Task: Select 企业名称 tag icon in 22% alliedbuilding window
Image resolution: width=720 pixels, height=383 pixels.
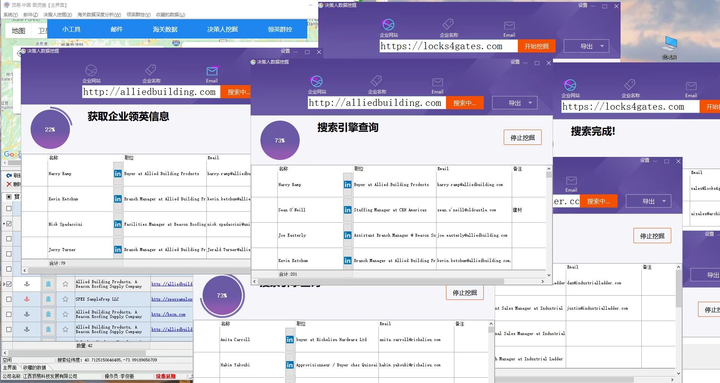Action: coord(151,70)
